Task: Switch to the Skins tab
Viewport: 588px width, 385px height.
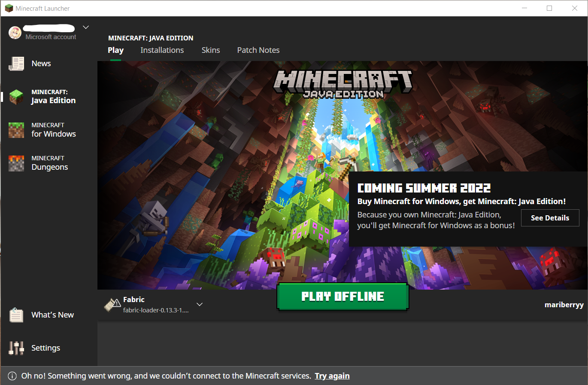Action: [211, 50]
